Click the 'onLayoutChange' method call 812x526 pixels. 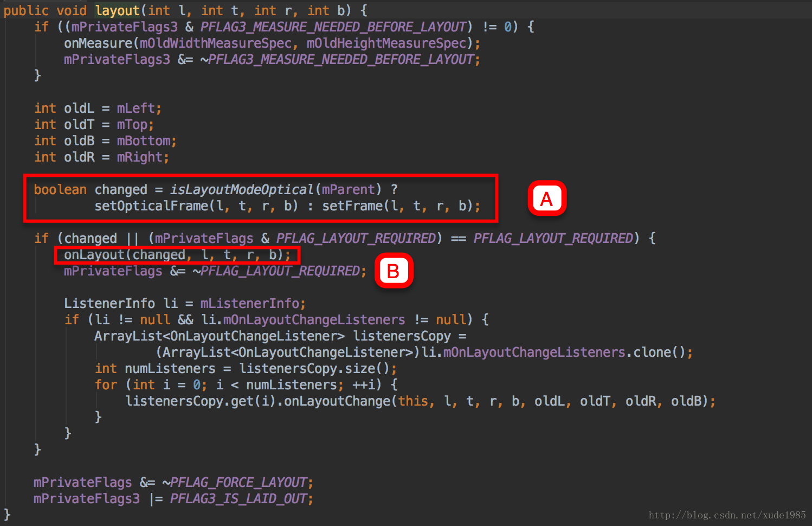click(337, 401)
